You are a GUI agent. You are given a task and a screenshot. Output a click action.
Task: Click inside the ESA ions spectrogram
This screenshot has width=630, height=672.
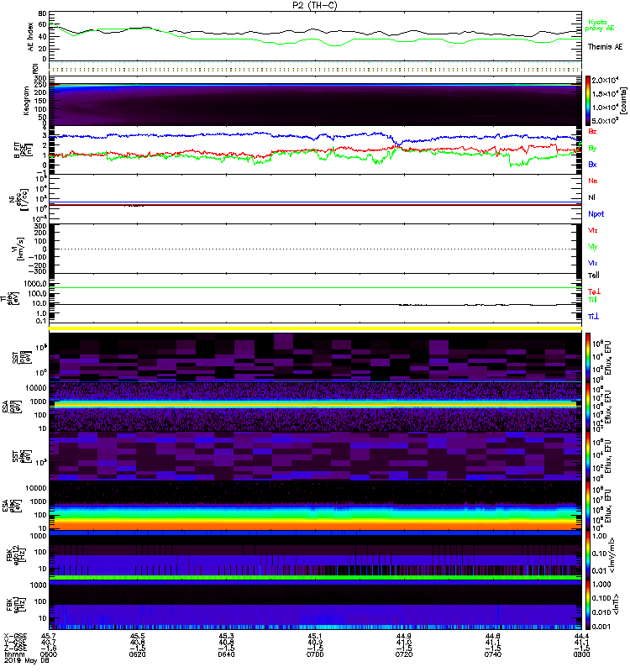[315, 407]
